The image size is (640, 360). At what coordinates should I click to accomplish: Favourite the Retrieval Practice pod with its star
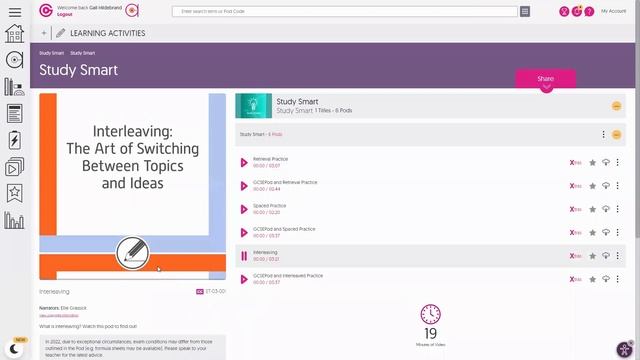pyautogui.click(x=592, y=163)
